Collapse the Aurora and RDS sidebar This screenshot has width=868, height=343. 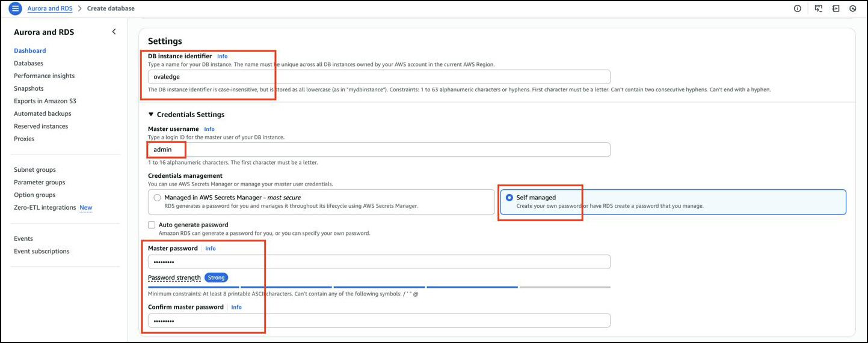pos(114,32)
